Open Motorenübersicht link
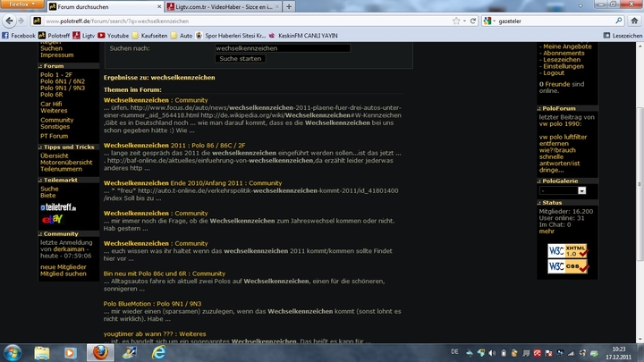644x362 pixels. click(x=66, y=163)
